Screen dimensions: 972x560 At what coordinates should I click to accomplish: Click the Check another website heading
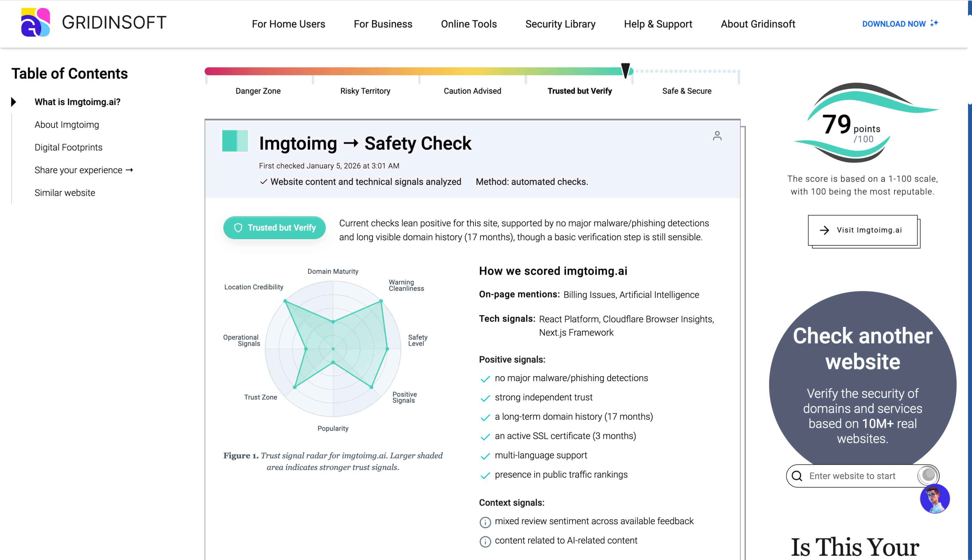tap(863, 349)
